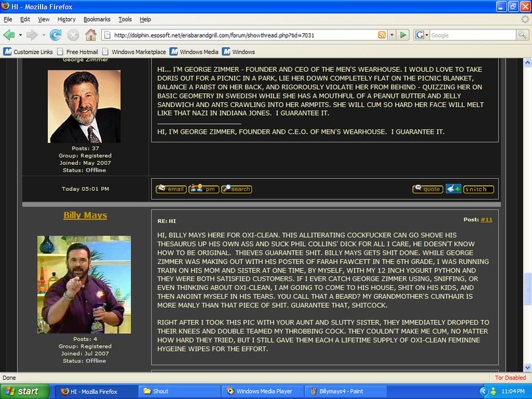Open forward-history dropdown arrow
The width and height of the screenshot is (532, 399).
[x=43, y=35]
